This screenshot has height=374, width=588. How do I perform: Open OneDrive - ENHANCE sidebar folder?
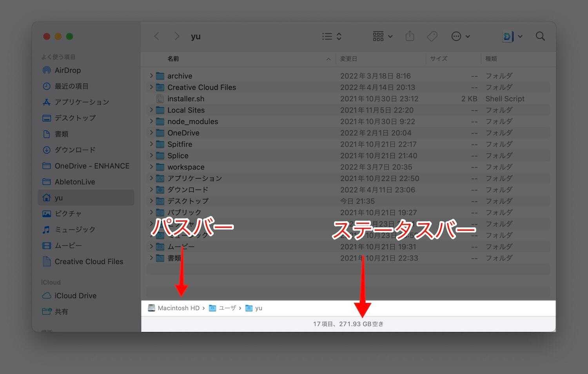(86, 166)
